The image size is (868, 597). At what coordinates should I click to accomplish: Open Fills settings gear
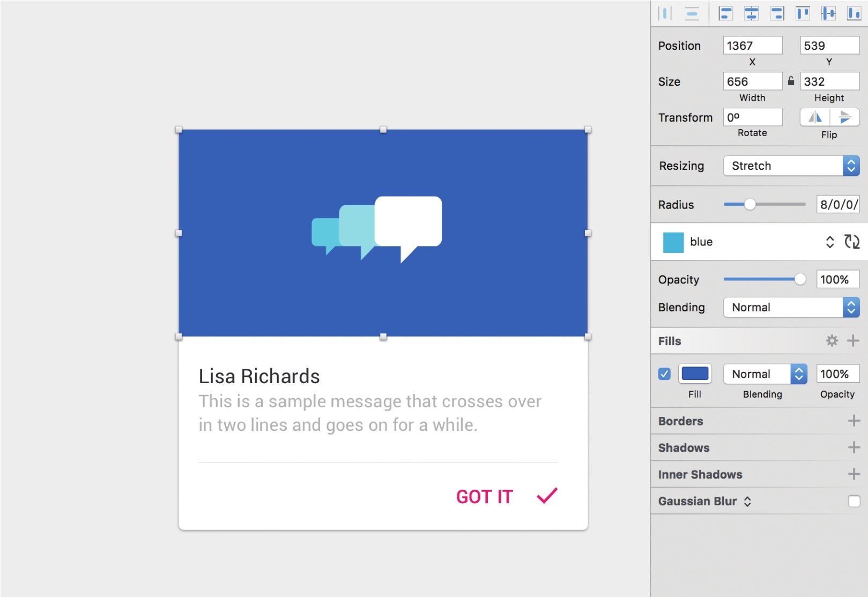832,341
